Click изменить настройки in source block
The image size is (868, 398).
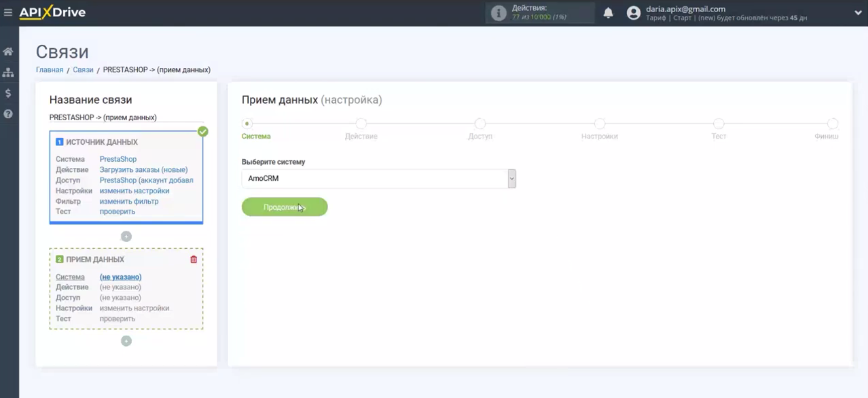coord(134,190)
